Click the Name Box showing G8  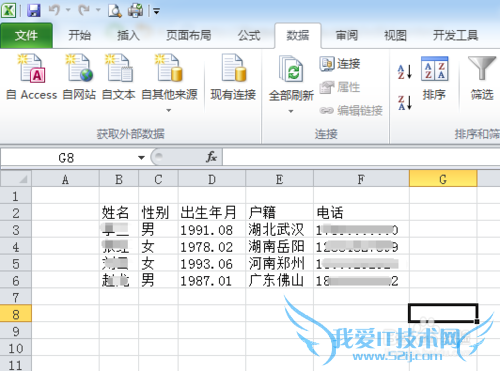click(x=66, y=157)
